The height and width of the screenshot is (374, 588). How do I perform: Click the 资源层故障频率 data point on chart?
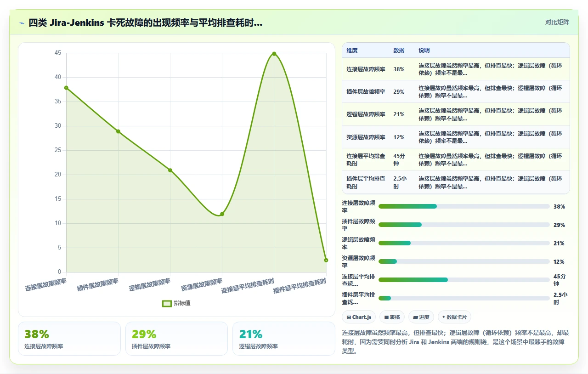coord(222,214)
